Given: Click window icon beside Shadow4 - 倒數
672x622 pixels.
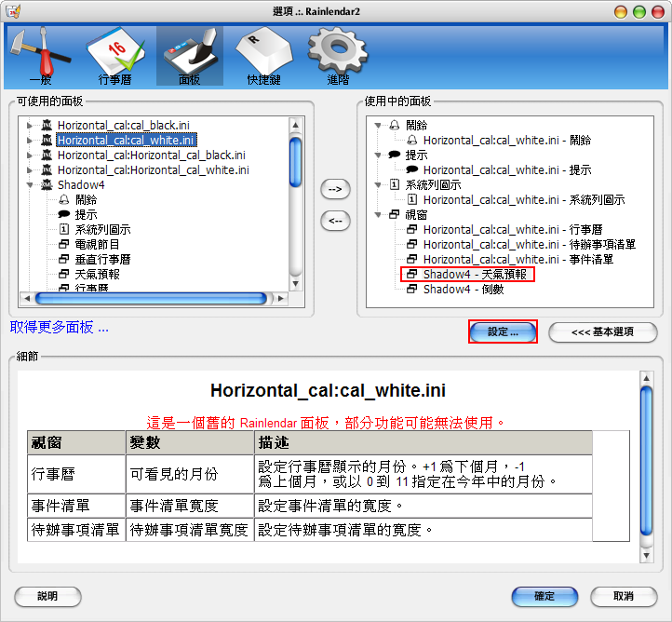Looking at the screenshot, I should click(412, 289).
